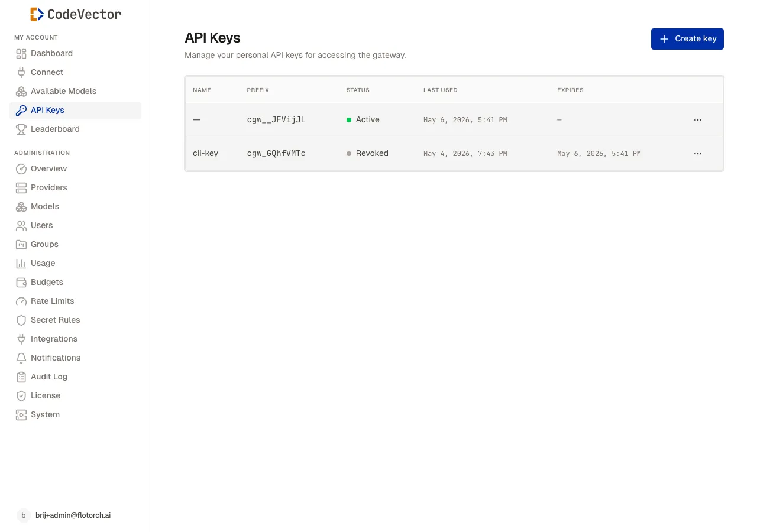
Task: Click the Users people icon
Action: point(21,226)
